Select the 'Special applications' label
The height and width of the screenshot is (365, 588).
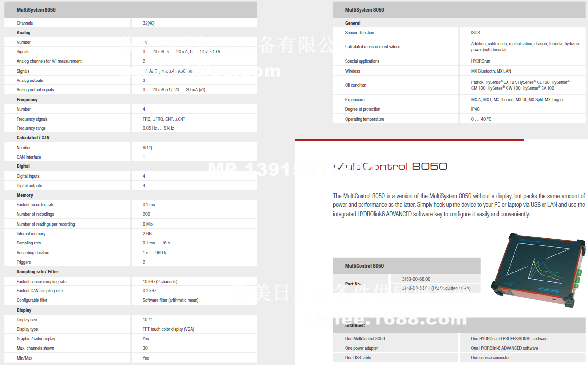[x=362, y=61]
